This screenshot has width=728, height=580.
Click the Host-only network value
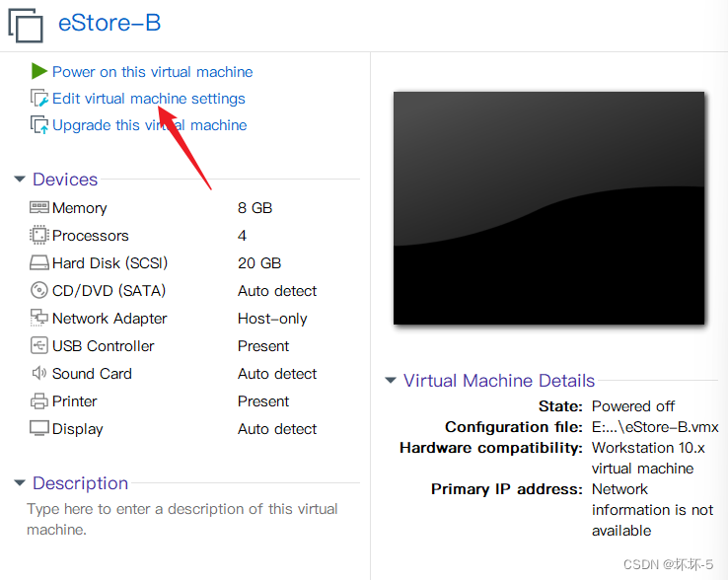(272, 319)
